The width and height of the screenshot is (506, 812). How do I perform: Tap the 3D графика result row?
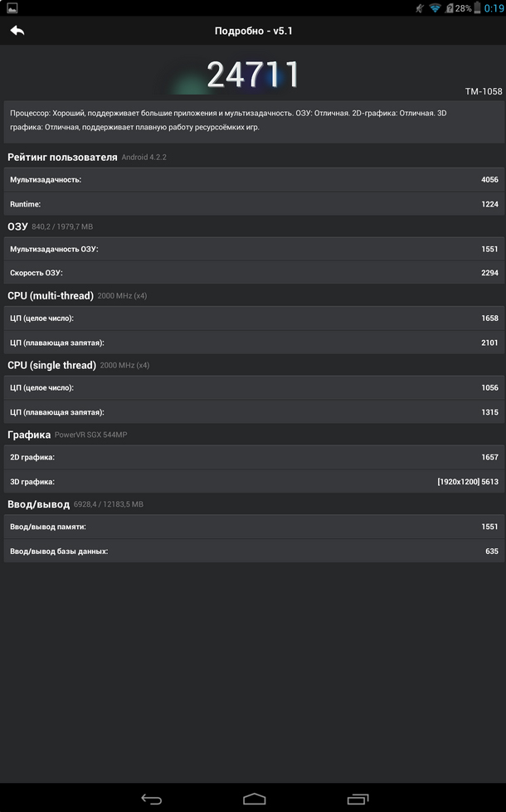point(253,481)
